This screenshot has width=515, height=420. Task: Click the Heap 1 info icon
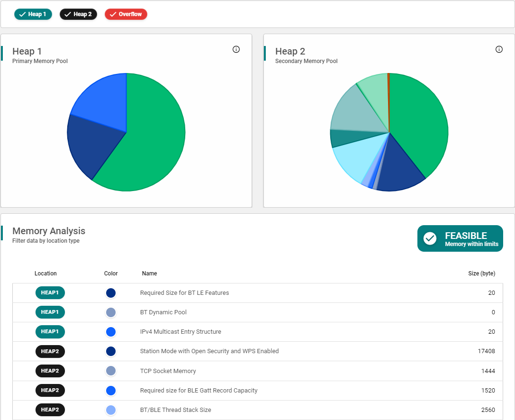click(x=236, y=49)
